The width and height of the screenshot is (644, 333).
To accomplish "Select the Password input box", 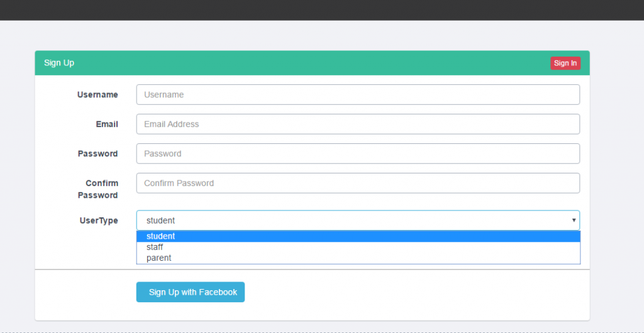I will 357,154.
